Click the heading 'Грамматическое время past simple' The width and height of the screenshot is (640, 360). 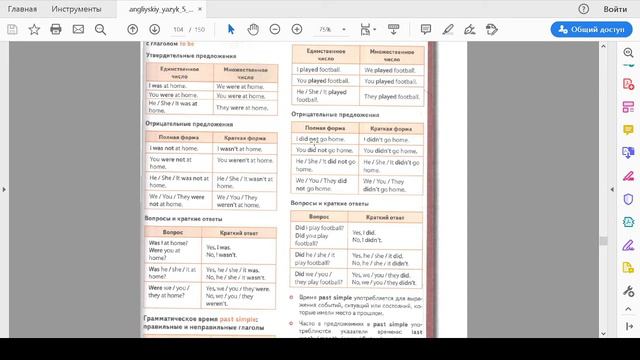pyautogui.click(x=200, y=319)
